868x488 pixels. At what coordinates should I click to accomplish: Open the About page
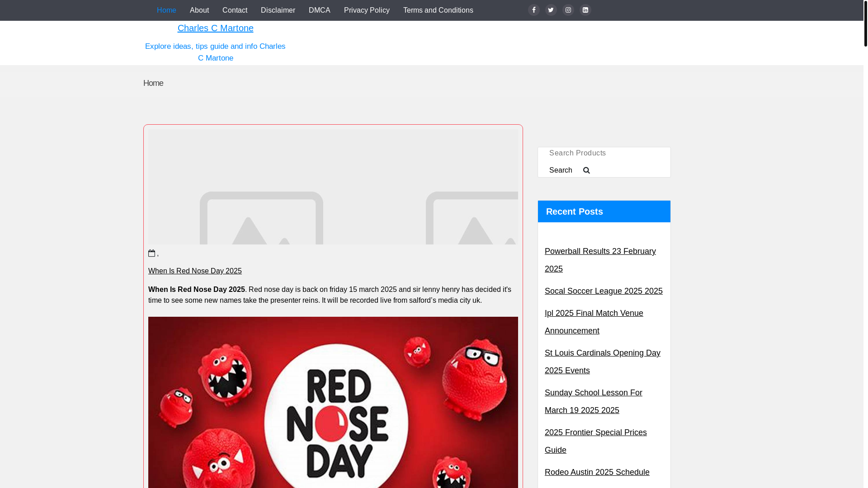(199, 10)
